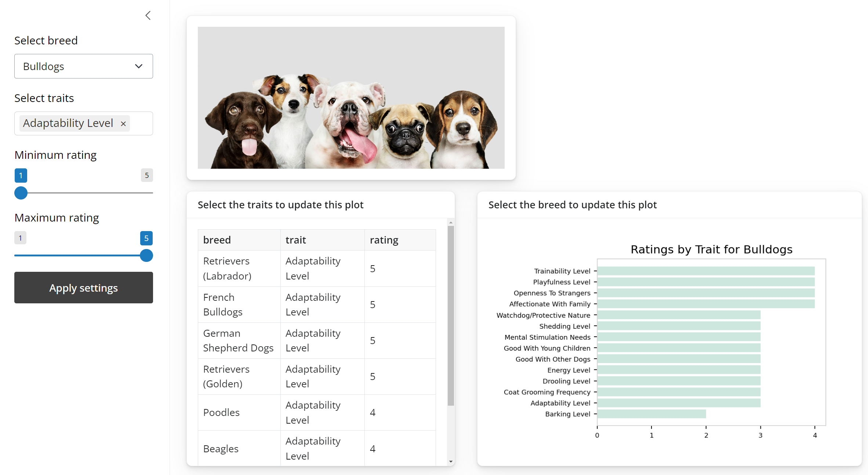Select the Bulldogs bar chart title
The width and height of the screenshot is (868, 475).
(711, 249)
